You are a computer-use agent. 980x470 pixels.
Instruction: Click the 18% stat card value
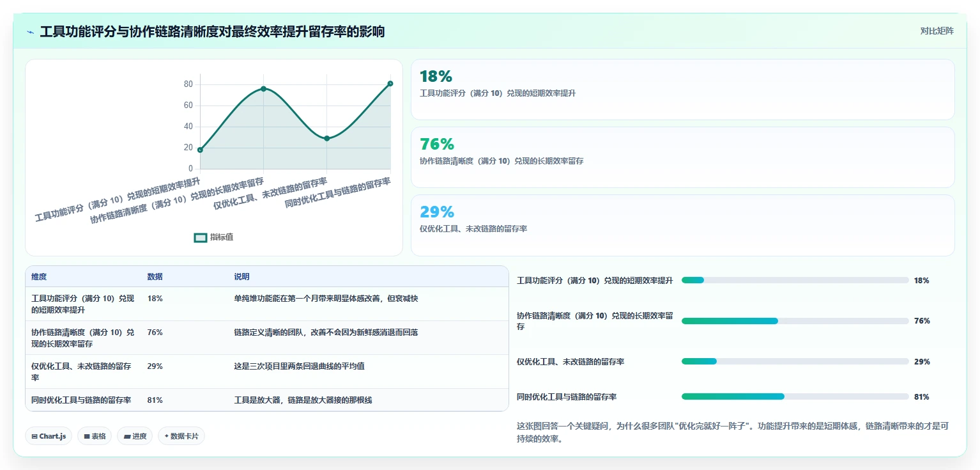point(436,76)
